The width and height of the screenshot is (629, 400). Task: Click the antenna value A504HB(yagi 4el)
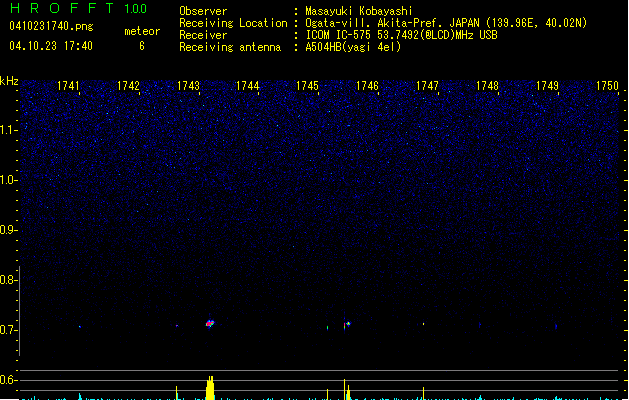click(x=353, y=47)
